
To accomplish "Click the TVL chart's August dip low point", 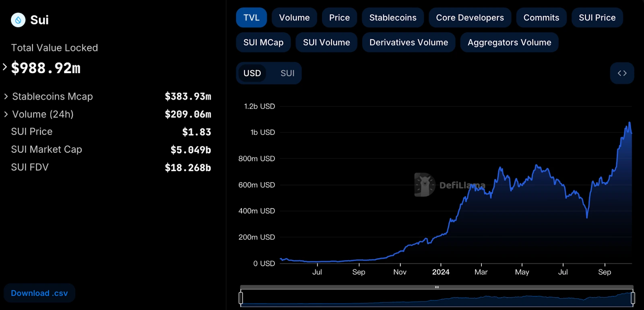I will tap(587, 218).
